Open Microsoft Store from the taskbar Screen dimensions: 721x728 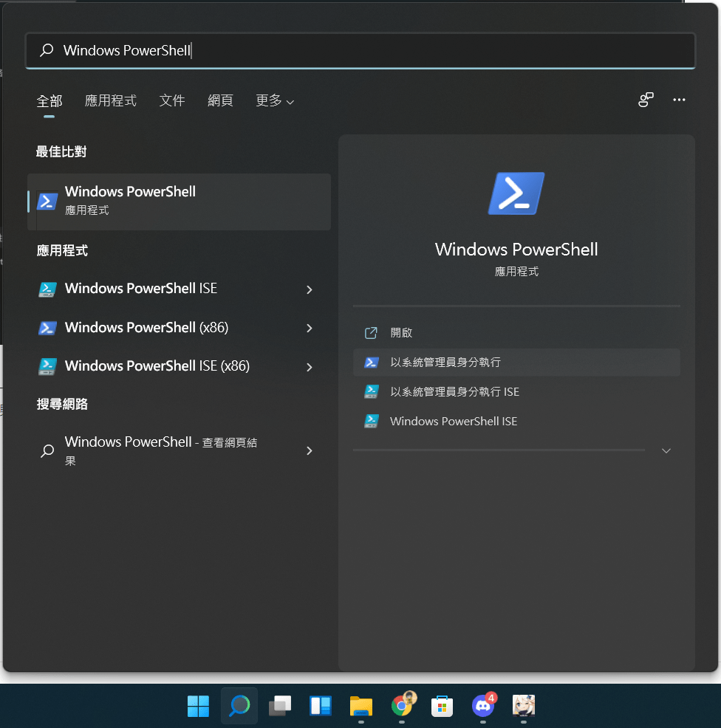tap(442, 706)
